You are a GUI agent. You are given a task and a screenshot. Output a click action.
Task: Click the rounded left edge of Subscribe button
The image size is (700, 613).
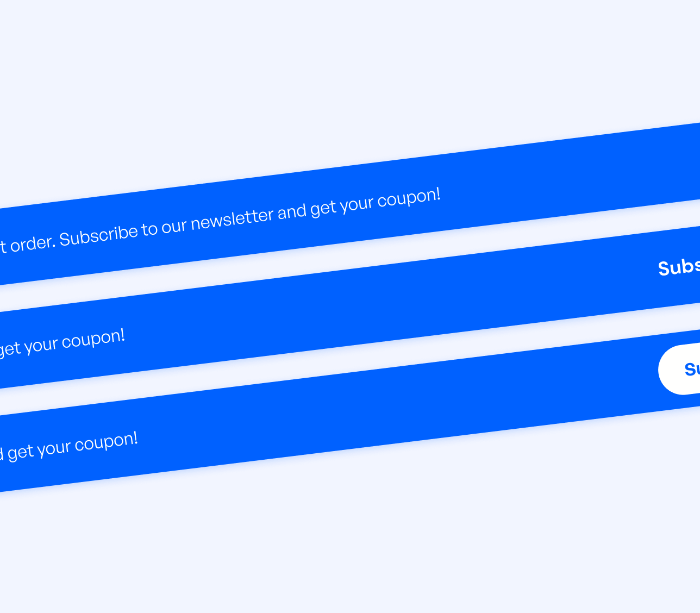(664, 370)
